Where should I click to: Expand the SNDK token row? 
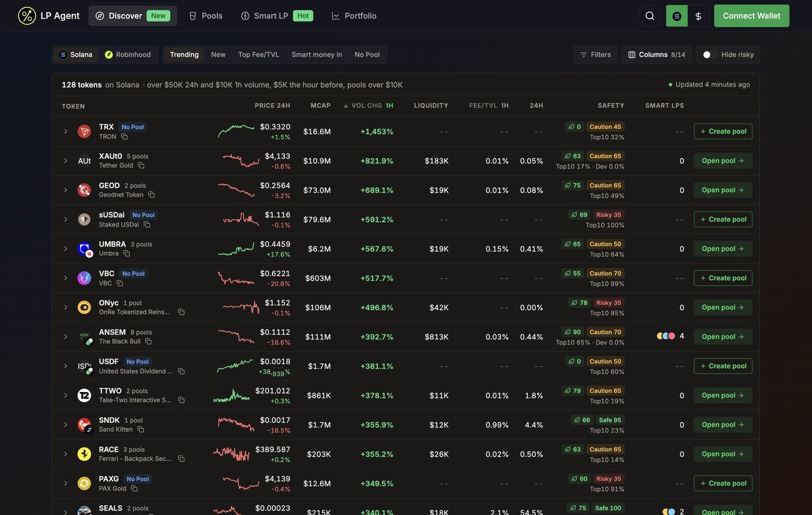click(x=66, y=425)
